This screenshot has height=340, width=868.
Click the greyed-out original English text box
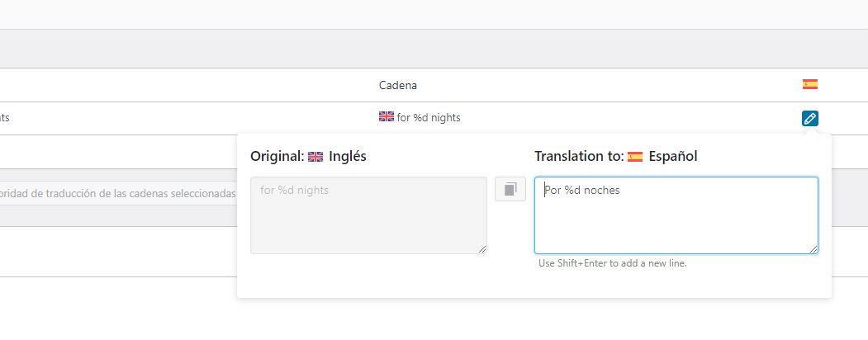[368, 219]
